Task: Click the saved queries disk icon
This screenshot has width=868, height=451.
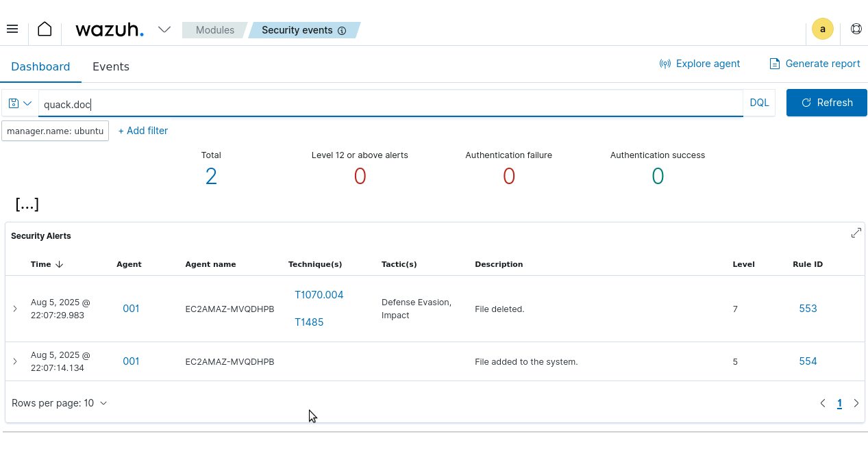Action: pyautogui.click(x=14, y=103)
